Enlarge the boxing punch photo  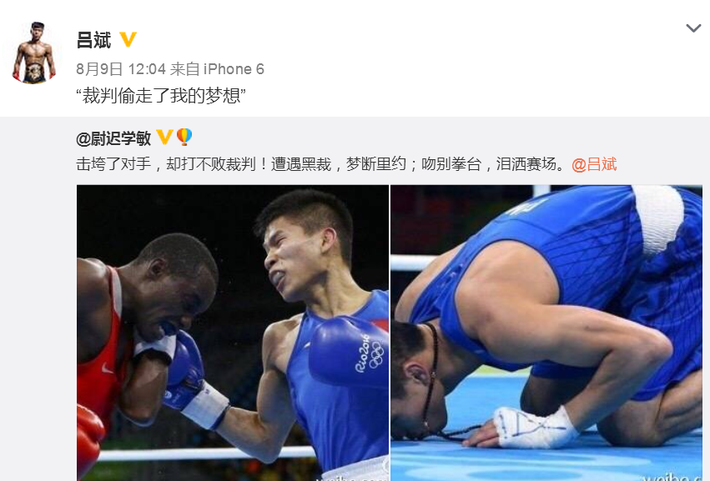pos(233,333)
